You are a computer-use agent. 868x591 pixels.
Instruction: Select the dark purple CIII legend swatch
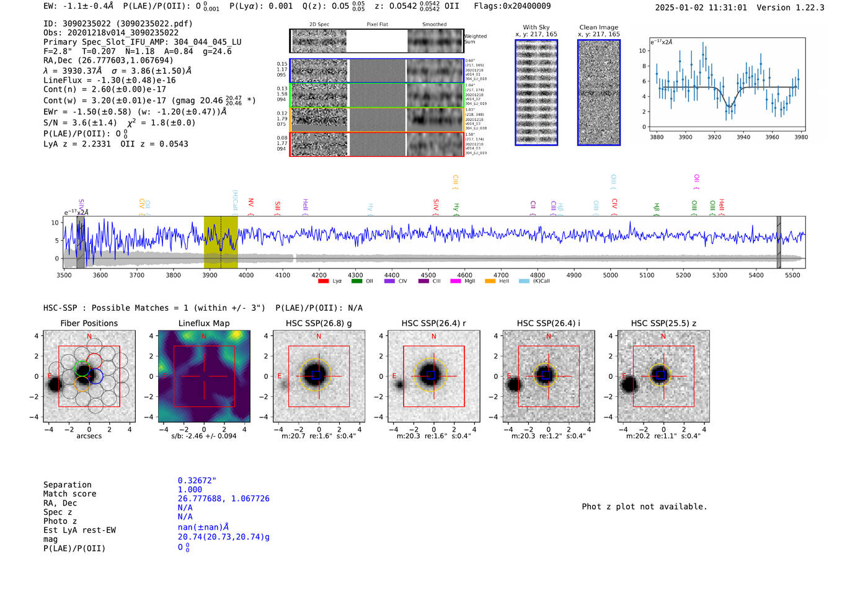[423, 281]
